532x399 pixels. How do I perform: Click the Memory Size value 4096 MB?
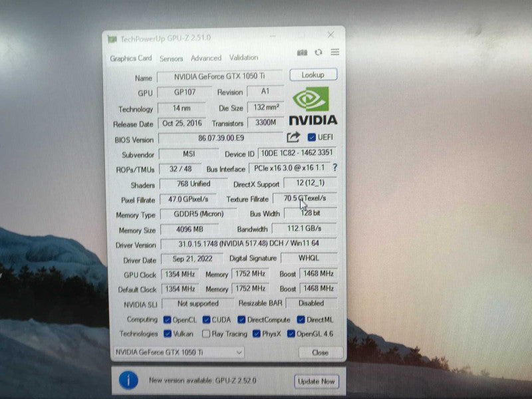coord(190,229)
